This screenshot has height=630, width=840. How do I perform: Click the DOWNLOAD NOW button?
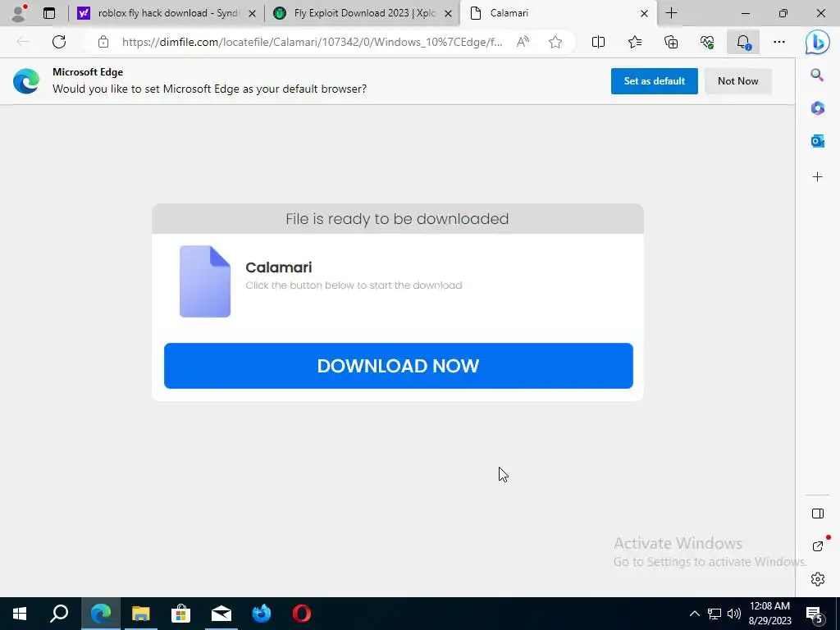(x=398, y=366)
